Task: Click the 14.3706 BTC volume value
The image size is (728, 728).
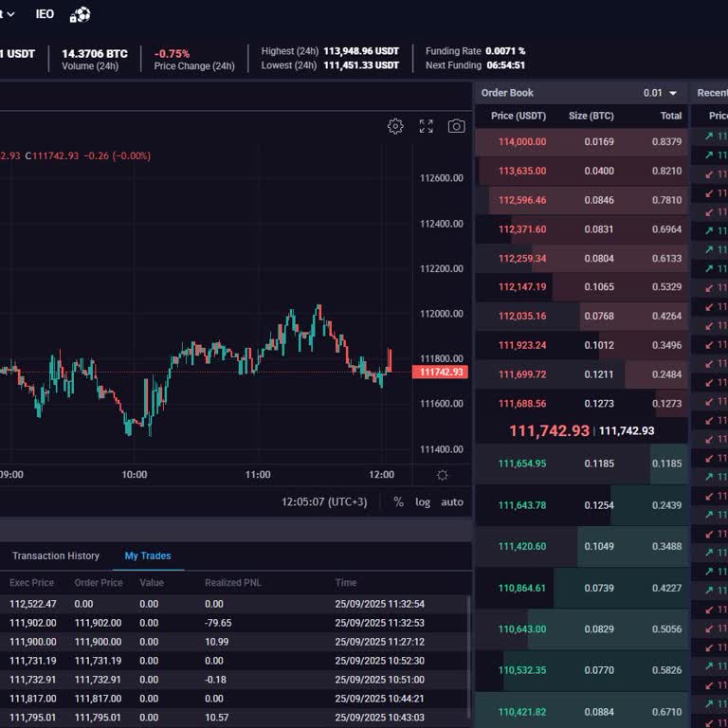Action: pos(95,53)
